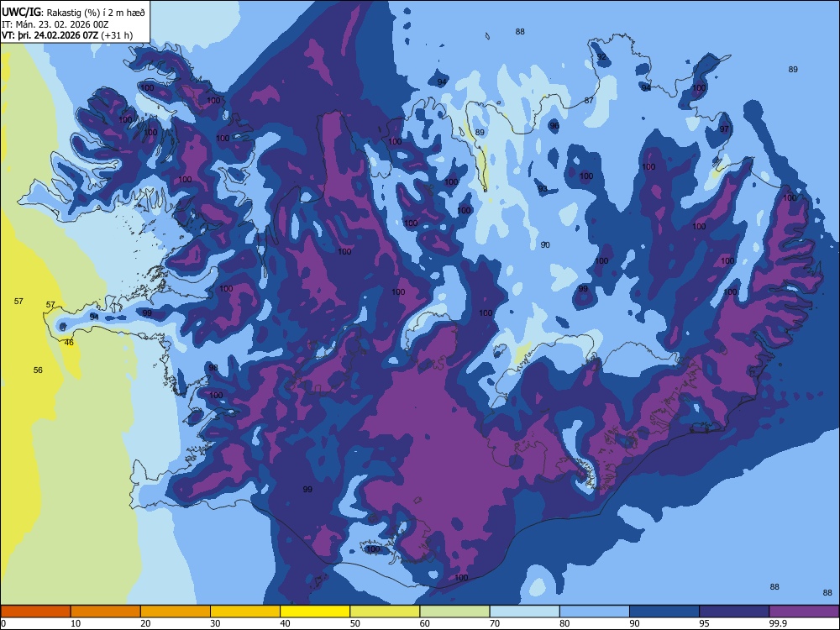Click the legend tick label '95'

point(704,623)
